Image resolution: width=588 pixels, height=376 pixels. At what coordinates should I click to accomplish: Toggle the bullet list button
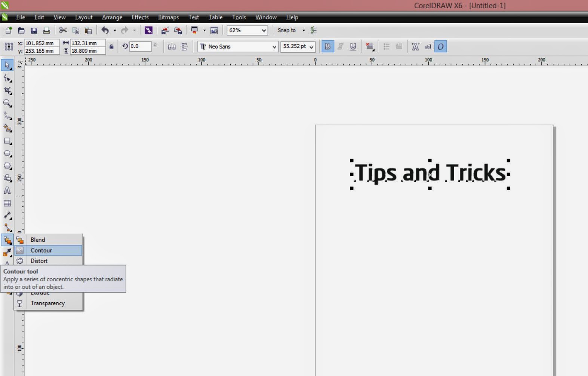pyautogui.click(x=387, y=47)
